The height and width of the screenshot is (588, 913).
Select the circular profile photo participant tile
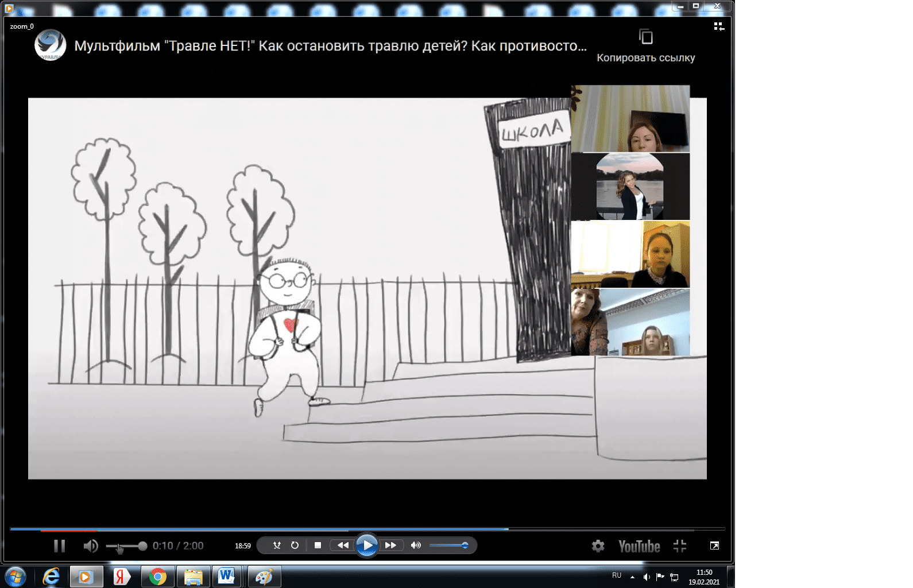point(630,186)
